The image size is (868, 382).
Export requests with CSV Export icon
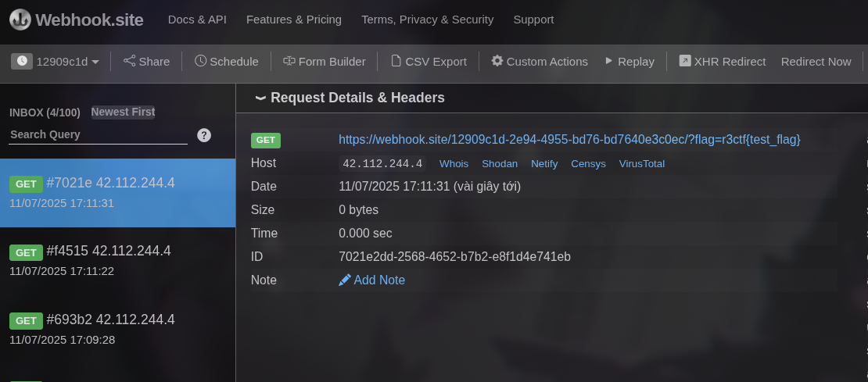coord(396,61)
